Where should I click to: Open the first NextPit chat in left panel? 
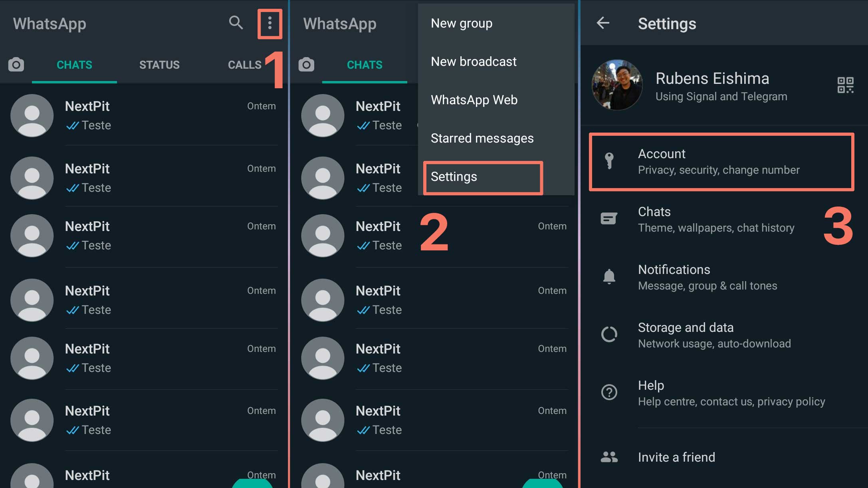(144, 116)
